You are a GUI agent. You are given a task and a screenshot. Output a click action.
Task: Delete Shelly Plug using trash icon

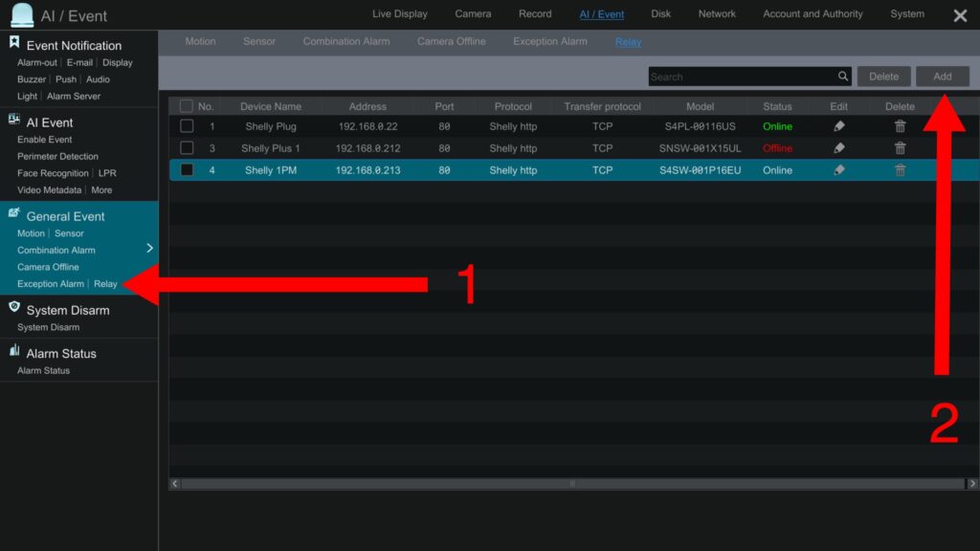[900, 126]
